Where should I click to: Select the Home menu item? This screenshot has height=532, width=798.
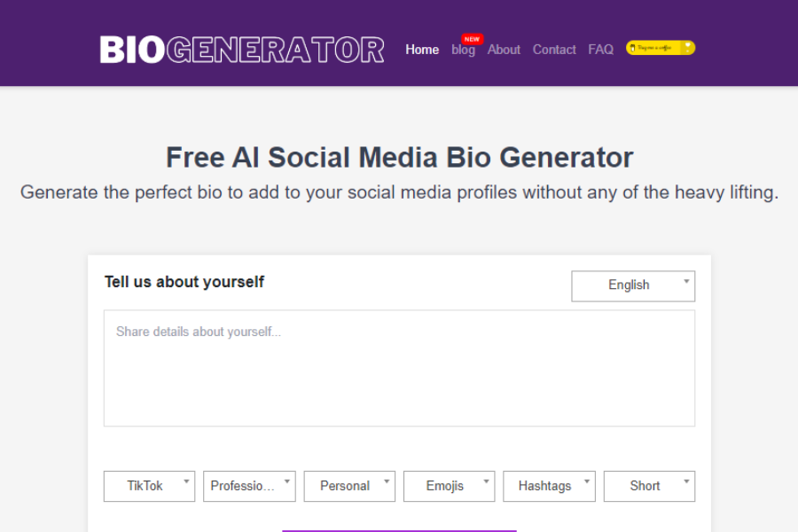(422, 50)
